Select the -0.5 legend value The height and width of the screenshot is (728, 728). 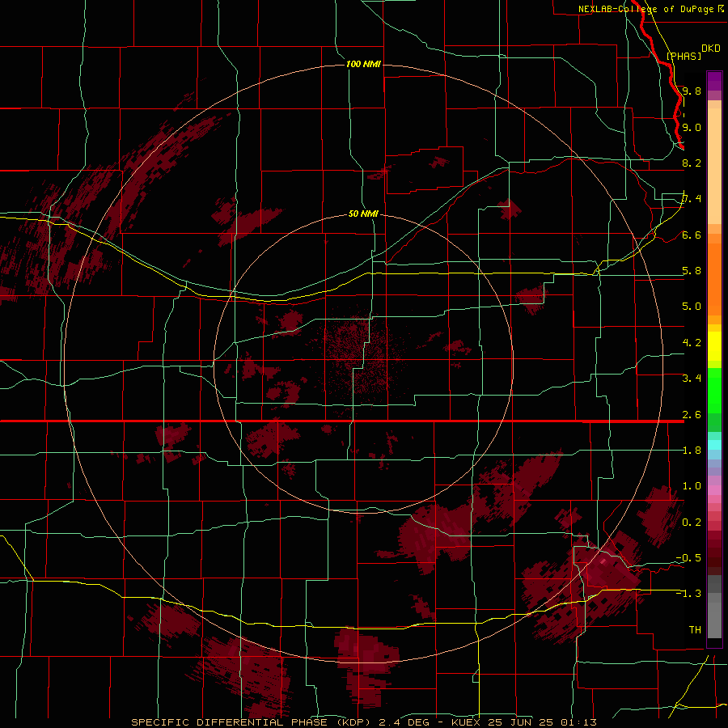tap(688, 558)
